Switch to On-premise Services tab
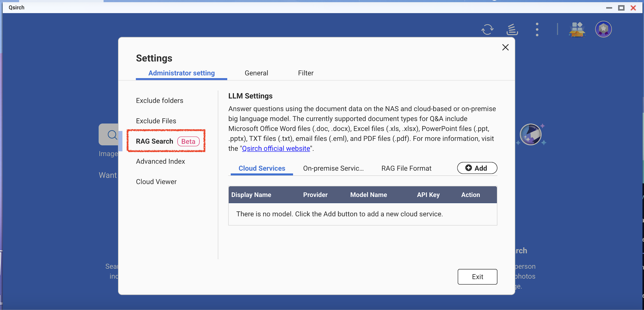 333,168
